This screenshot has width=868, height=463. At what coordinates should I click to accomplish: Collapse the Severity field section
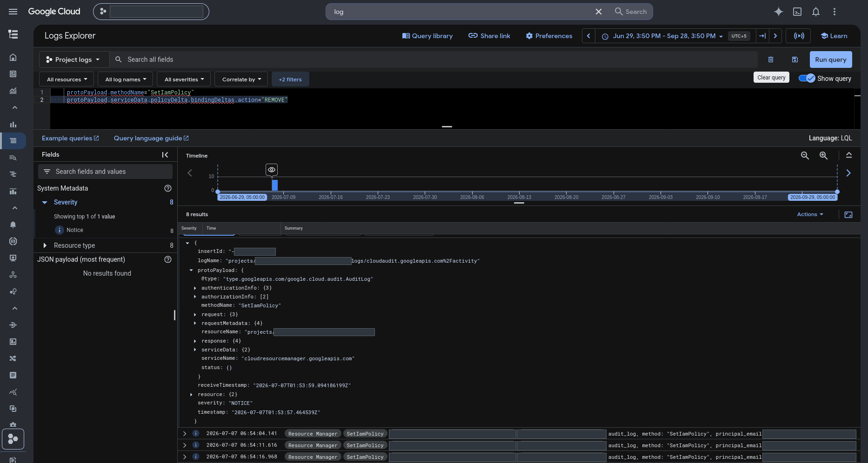click(x=45, y=202)
